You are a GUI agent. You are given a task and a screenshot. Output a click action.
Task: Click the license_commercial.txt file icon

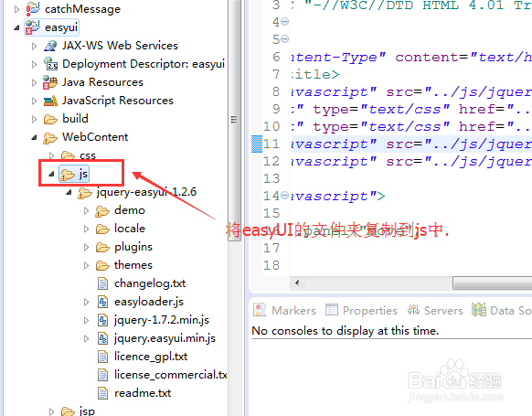102,375
